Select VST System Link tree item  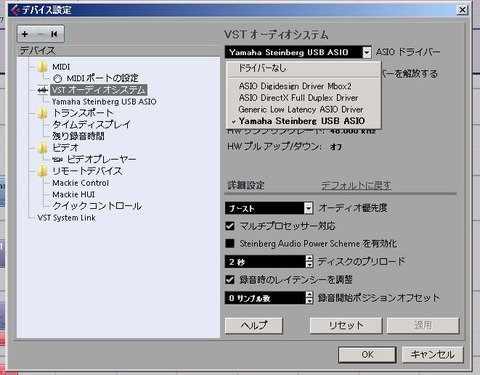click(66, 218)
